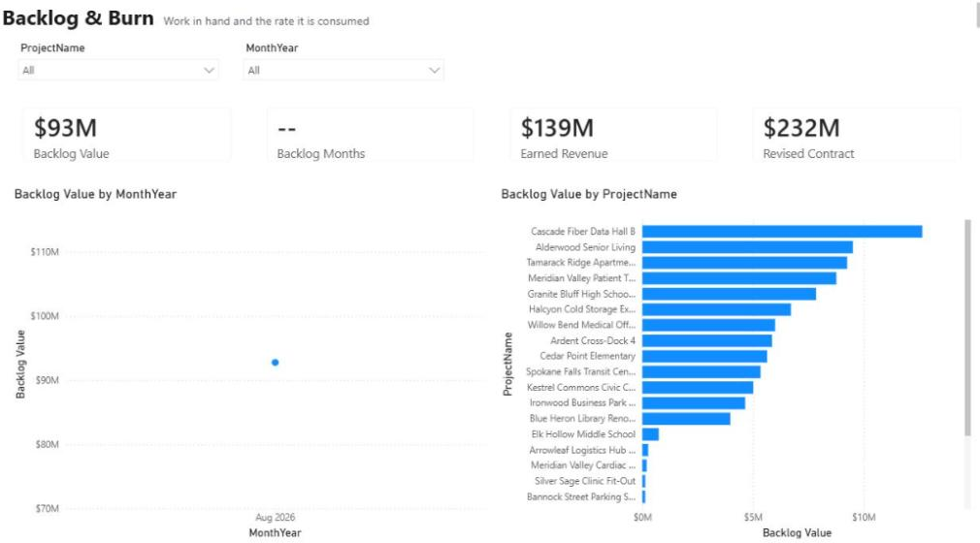Click the Alderwood Senior Living label
980x543 pixels.
585,247
